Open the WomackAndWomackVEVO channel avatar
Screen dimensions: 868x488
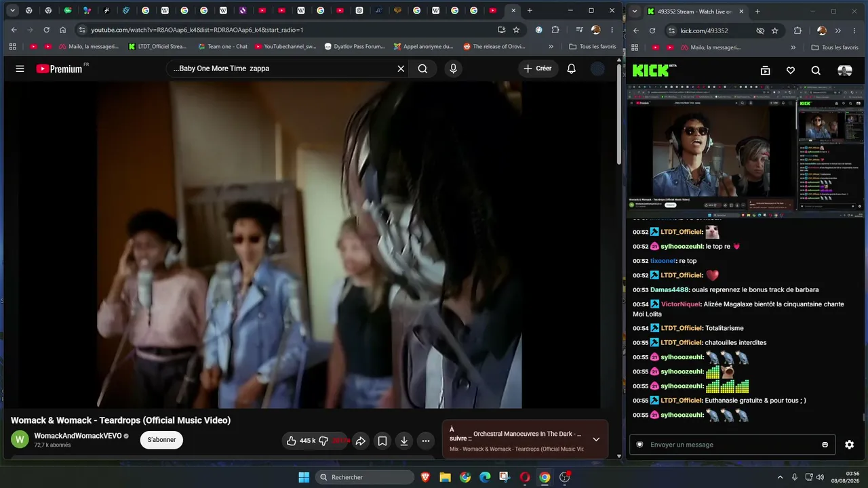click(x=20, y=440)
